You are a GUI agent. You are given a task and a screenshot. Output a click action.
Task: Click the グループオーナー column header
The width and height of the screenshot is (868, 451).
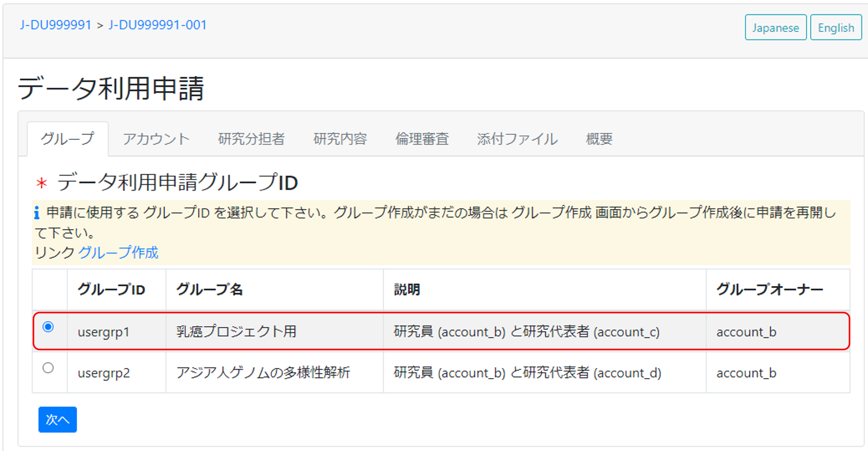click(x=769, y=290)
